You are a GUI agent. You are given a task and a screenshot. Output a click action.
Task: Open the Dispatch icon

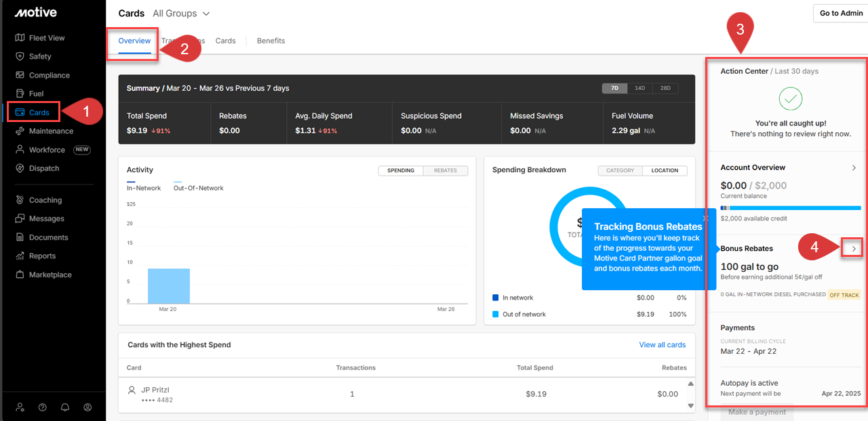(x=20, y=168)
